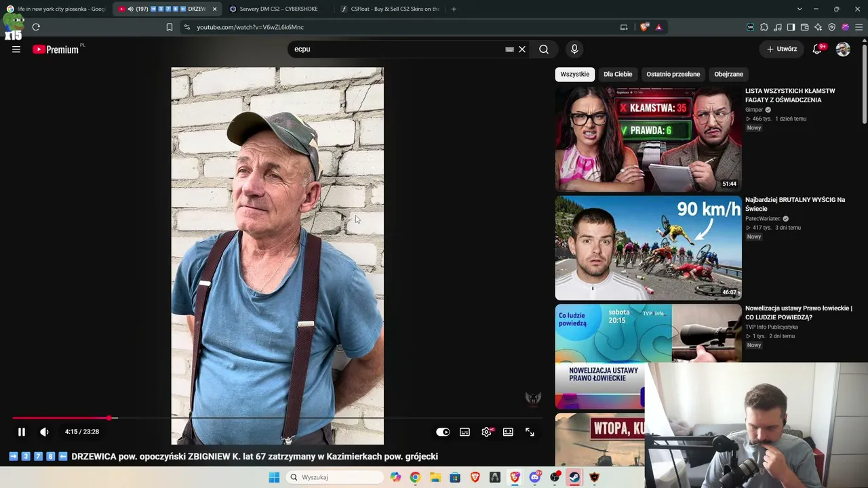Open Leo AI sparkle icon

[818, 27]
